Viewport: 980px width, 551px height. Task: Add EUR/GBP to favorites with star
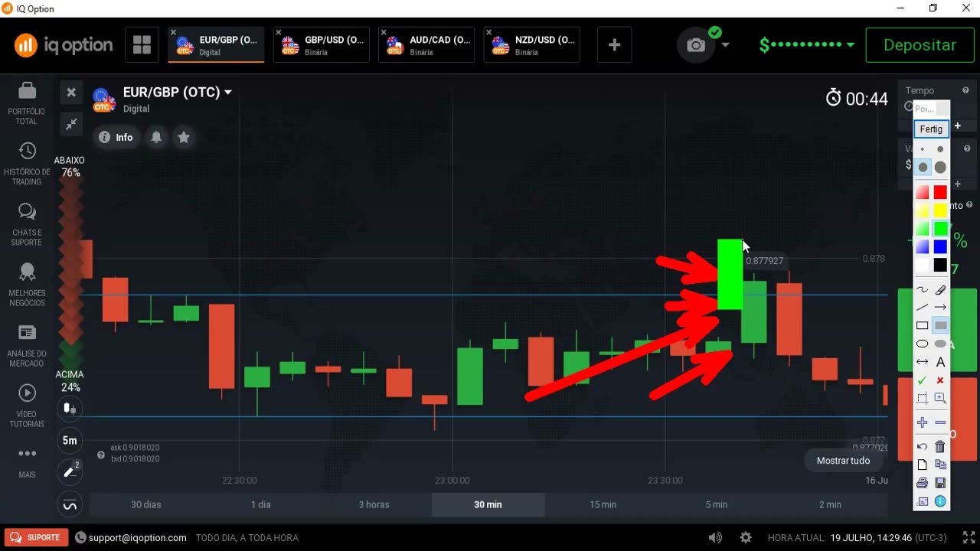tap(184, 137)
